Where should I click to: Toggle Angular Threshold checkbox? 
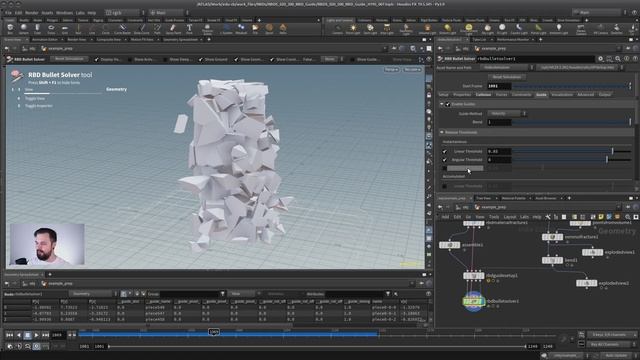pos(444,160)
